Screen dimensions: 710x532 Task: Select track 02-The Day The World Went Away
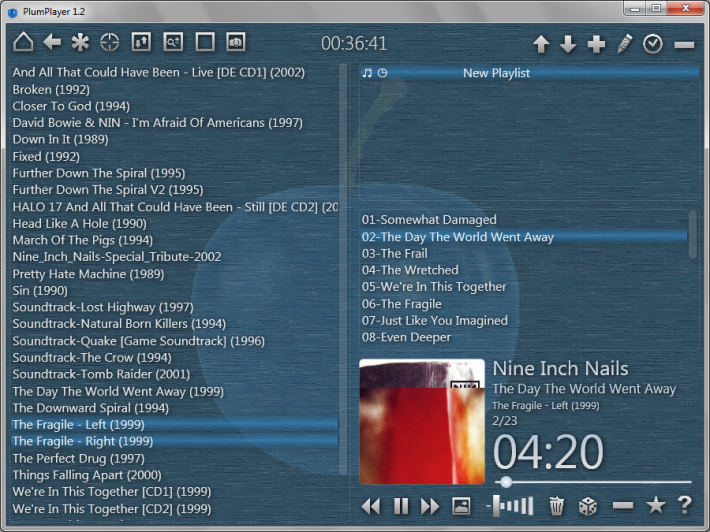[524, 237]
